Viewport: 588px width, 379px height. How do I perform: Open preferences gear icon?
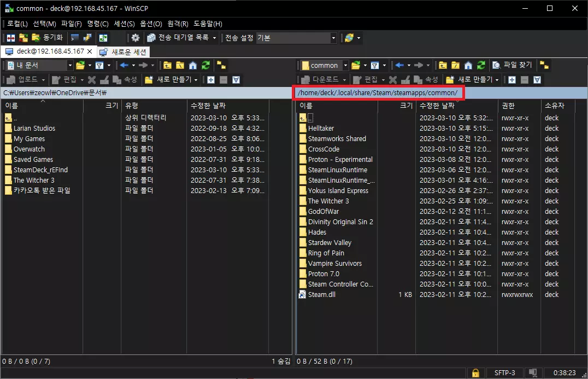136,38
